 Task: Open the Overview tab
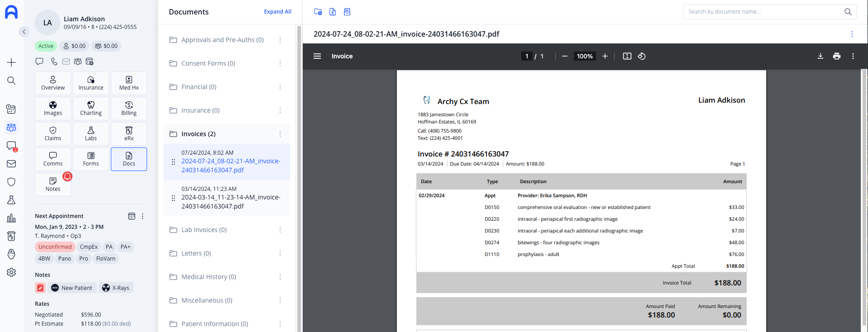point(53,83)
